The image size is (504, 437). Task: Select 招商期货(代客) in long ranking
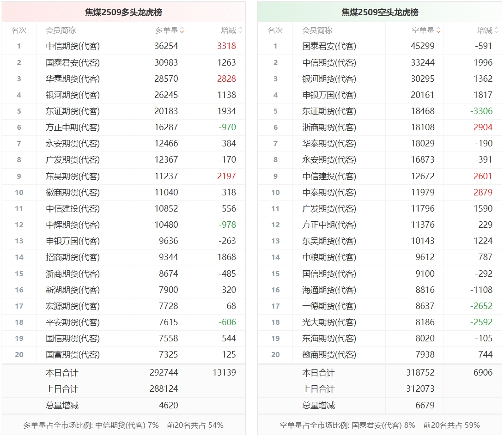(73, 257)
